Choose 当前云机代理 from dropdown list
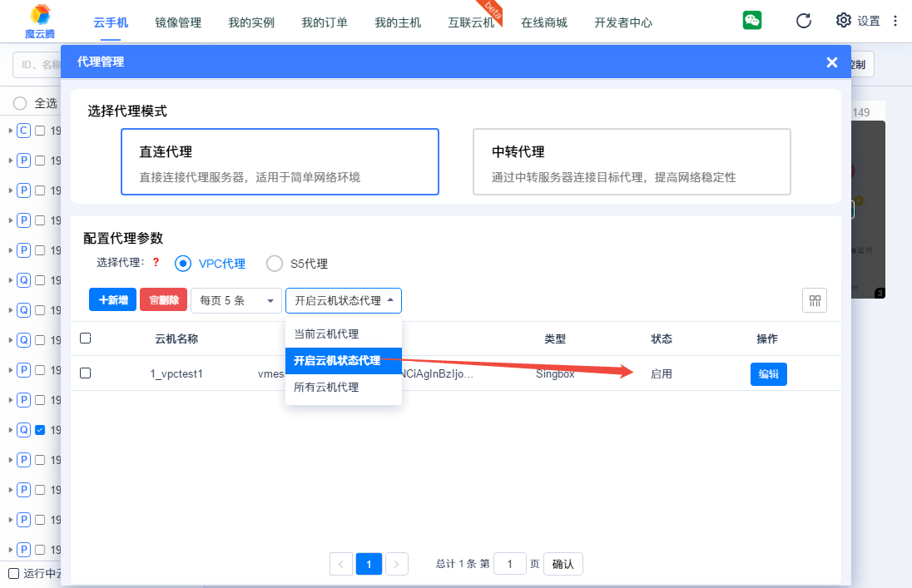 (326, 334)
